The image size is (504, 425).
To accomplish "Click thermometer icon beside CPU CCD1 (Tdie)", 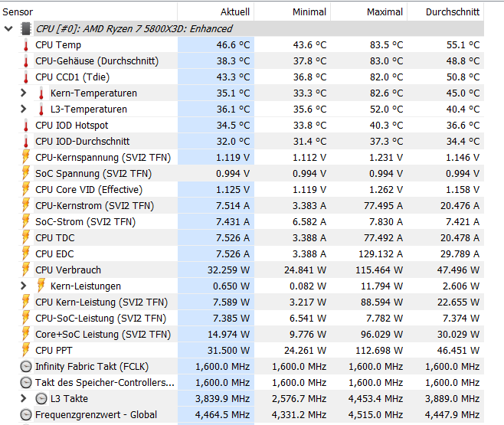I will pyautogui.click(x=26, y=77).
